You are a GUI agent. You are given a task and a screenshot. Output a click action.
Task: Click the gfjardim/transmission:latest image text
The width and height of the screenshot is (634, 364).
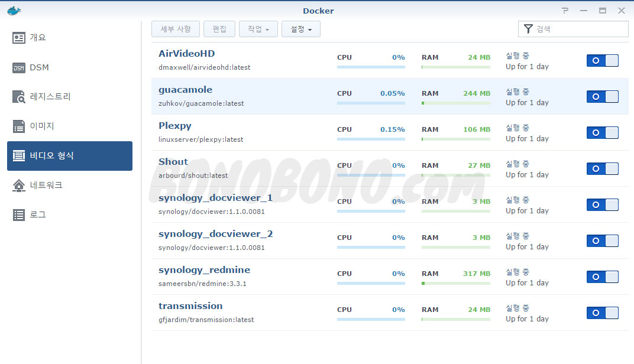[206, 320]
